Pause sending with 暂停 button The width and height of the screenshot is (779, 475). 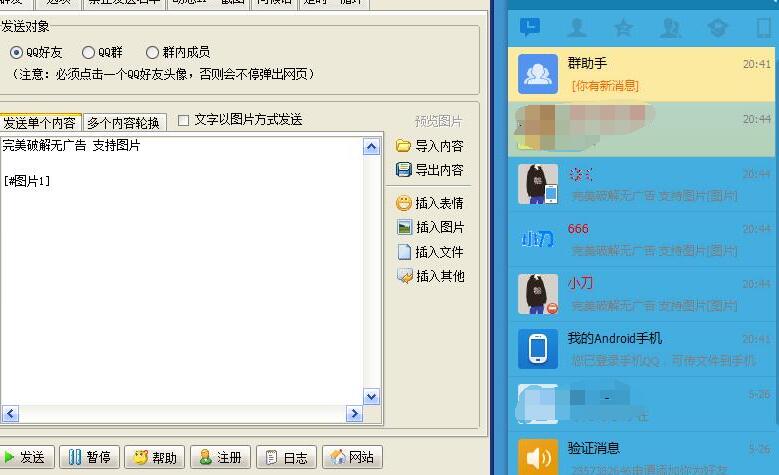click(89, 457)
